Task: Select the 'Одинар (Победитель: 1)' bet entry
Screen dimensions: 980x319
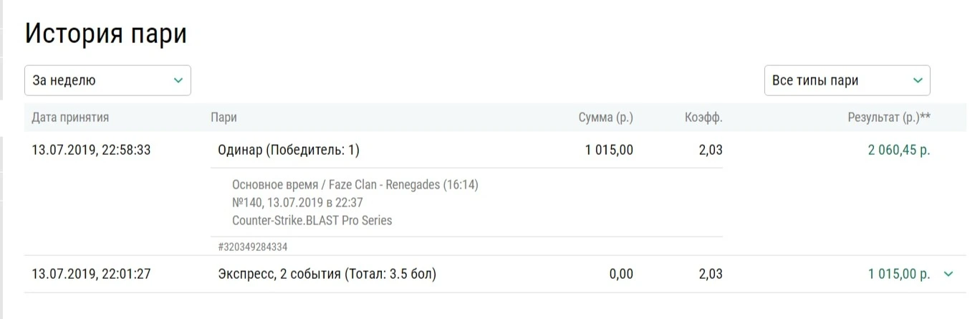Action: [288, 151]
